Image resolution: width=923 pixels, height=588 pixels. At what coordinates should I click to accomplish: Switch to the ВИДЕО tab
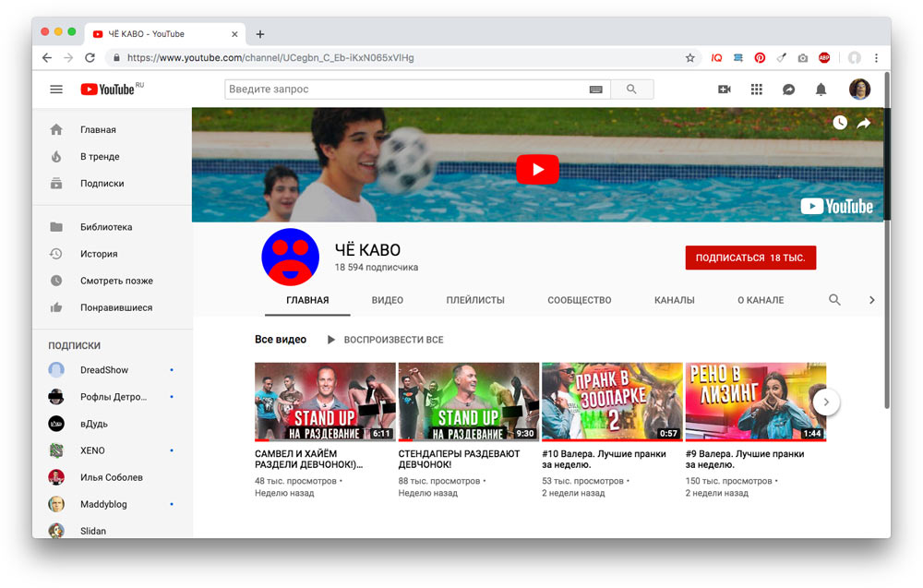pyautogui.click(x=388, y=300)
